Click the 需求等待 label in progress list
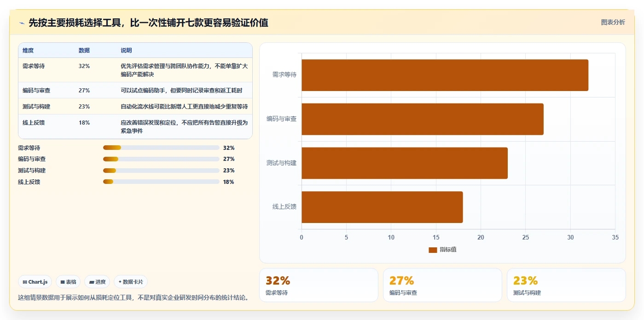644x320 pixels. pos(29,148)
